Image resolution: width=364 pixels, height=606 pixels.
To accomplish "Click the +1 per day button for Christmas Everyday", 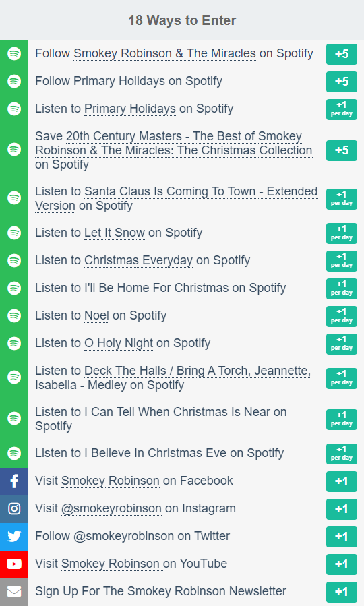I will [x=342, y=261].
